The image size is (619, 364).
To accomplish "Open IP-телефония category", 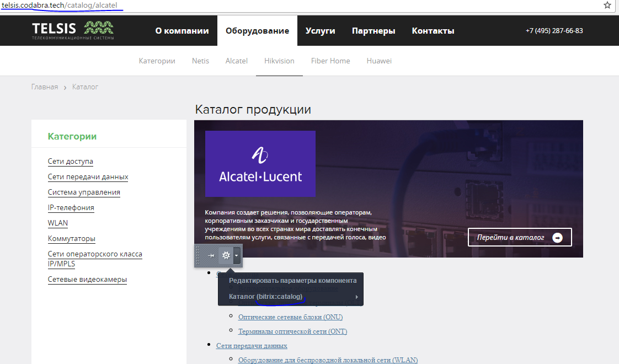I will 71,208.
